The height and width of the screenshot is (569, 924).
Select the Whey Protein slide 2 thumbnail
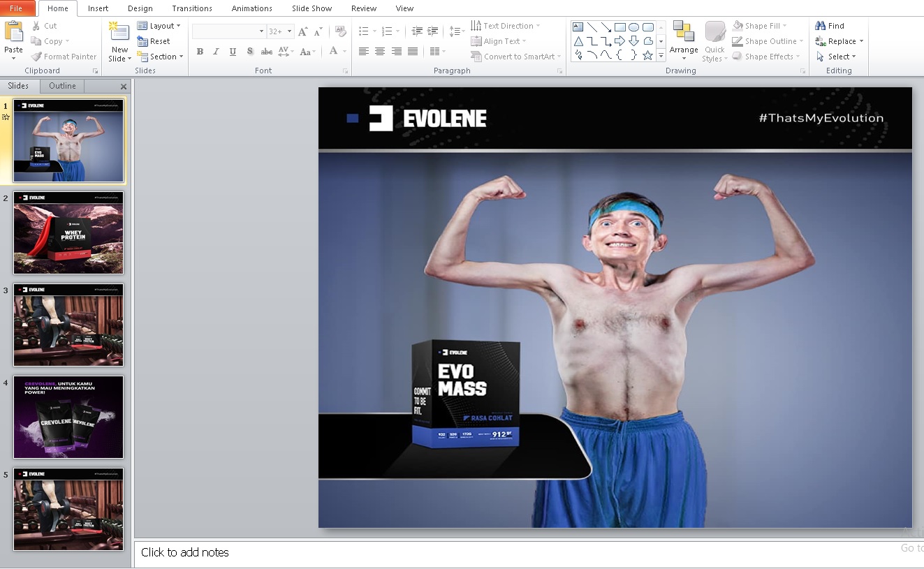pos(68,232)
